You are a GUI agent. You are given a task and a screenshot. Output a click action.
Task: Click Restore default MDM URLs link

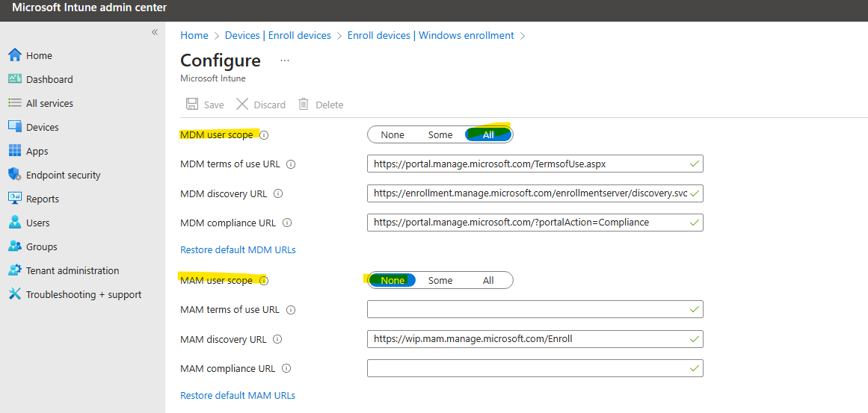238,250
